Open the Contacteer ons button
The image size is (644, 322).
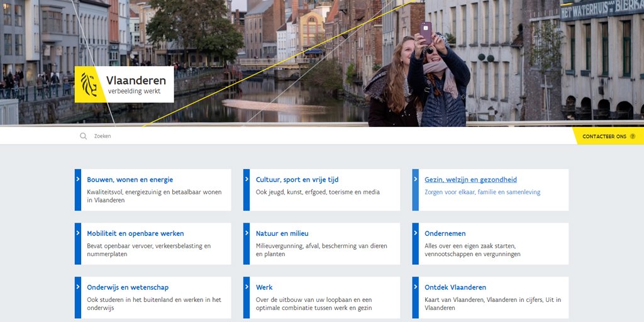coord(609,136)
